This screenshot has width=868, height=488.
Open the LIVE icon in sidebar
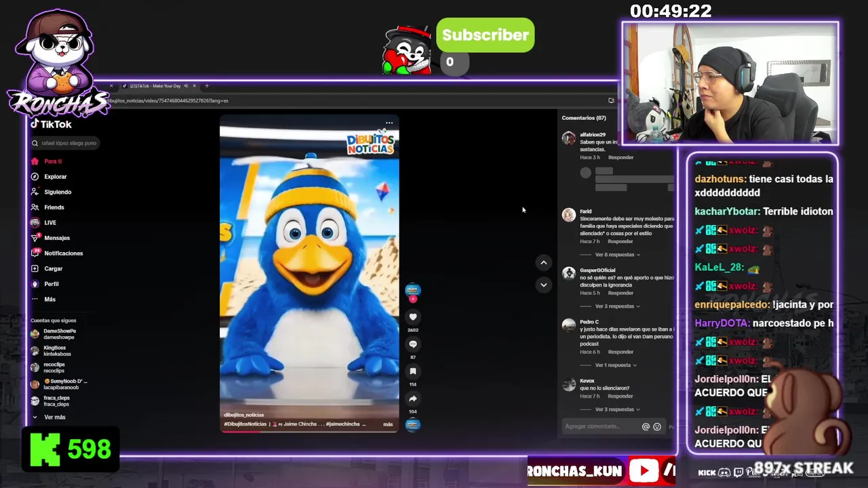tap(35, 222)
